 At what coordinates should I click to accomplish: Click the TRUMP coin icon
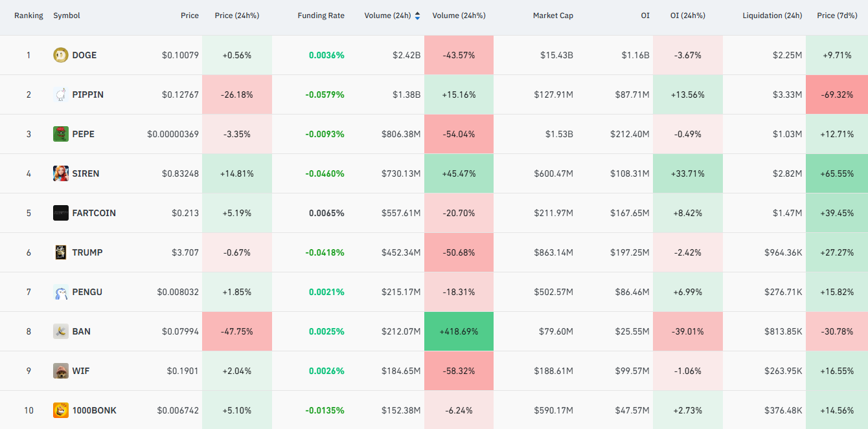click(61, 252)
